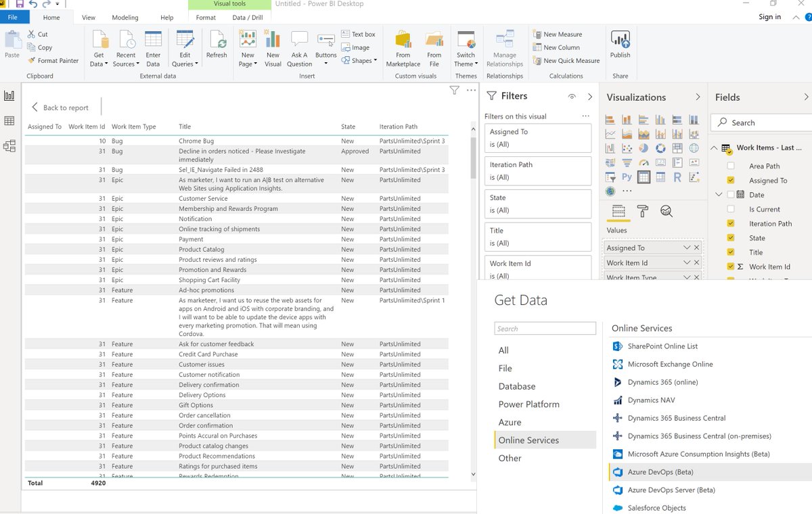Open Ask A Question tool
This screenshot has height=514, width=812.
point(299,49)
